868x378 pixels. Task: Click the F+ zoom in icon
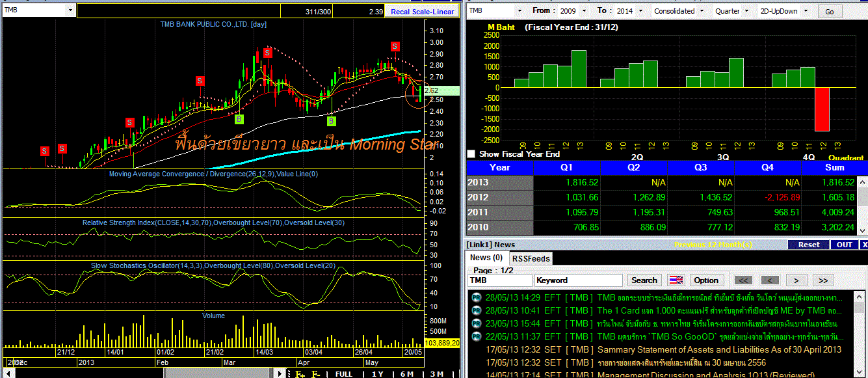tap(300, 373)
